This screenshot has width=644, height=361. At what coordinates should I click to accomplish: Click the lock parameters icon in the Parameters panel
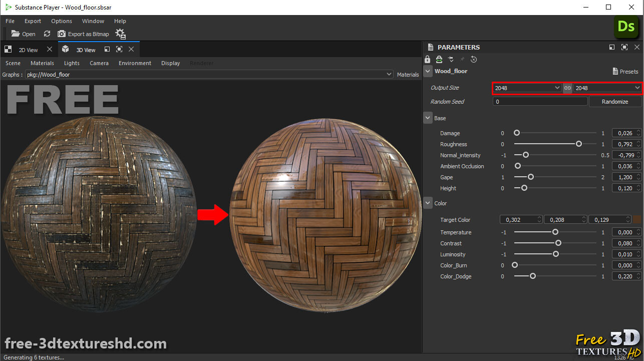(x=428, y=59)
